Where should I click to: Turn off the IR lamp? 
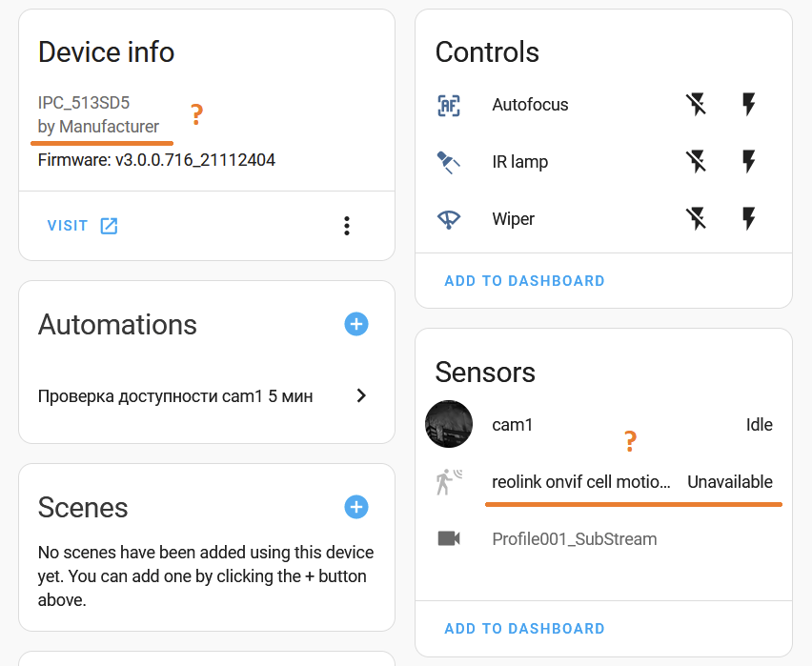(x=696, y=162)
